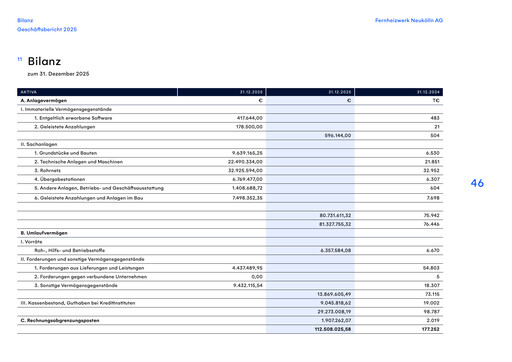The width and height of the screenshot is (512, 362).
Task: Click the value 6.769.477,00
Action: pyautogui.click(x=247, y=179)
